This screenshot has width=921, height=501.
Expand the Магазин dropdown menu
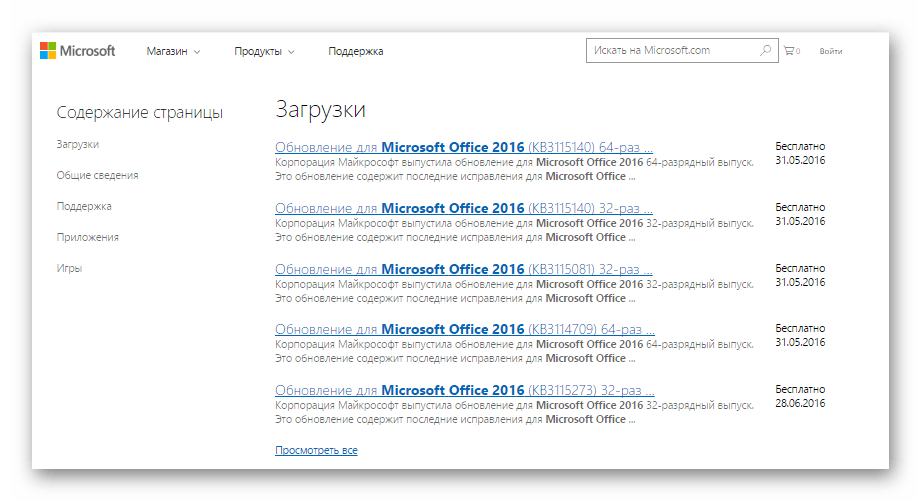(173, 51)
